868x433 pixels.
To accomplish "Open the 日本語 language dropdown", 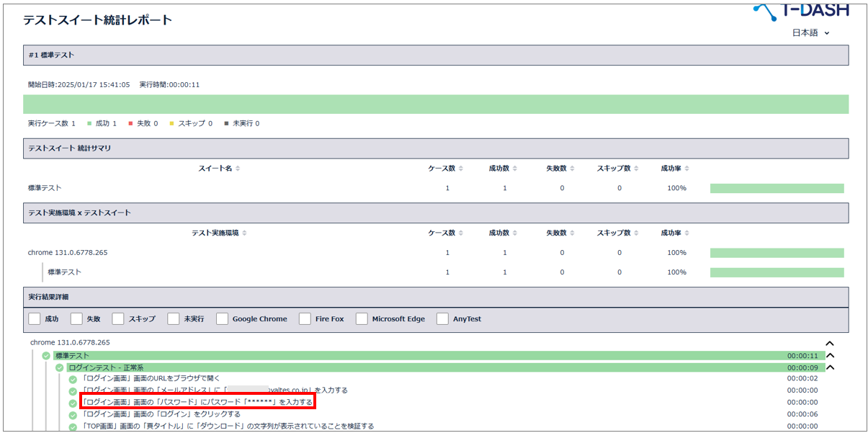I will tap(810, 32).
